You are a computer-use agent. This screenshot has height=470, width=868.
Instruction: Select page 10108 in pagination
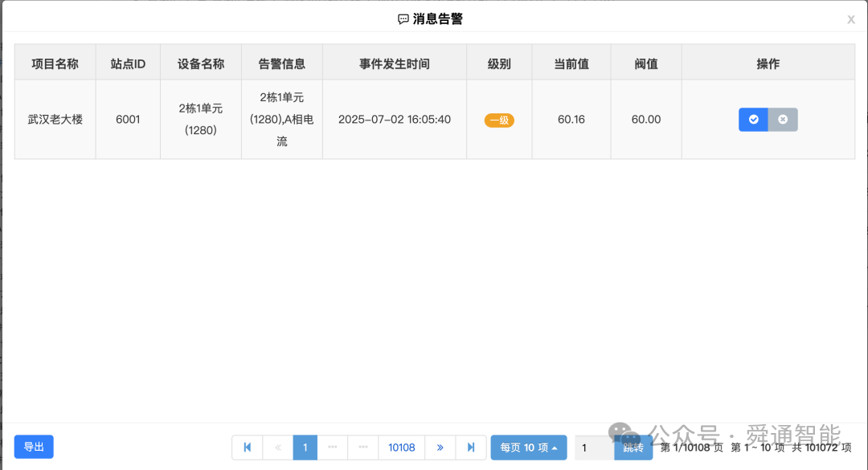click(402, 448)
